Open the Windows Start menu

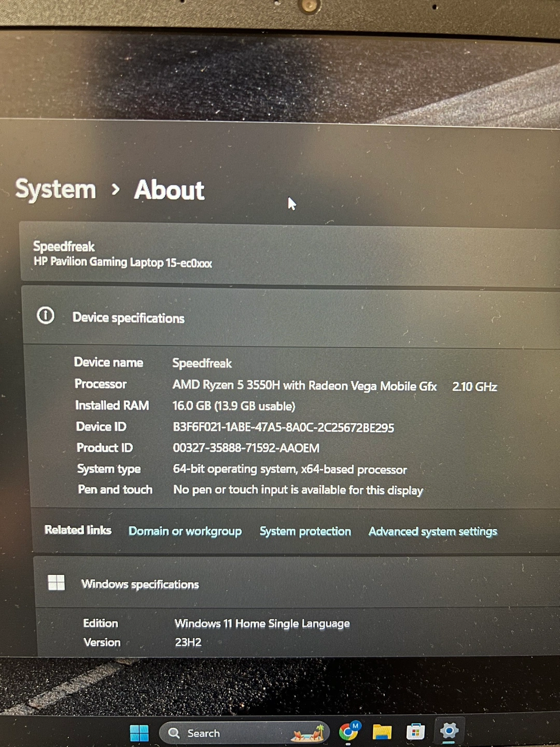click(139, 733)
